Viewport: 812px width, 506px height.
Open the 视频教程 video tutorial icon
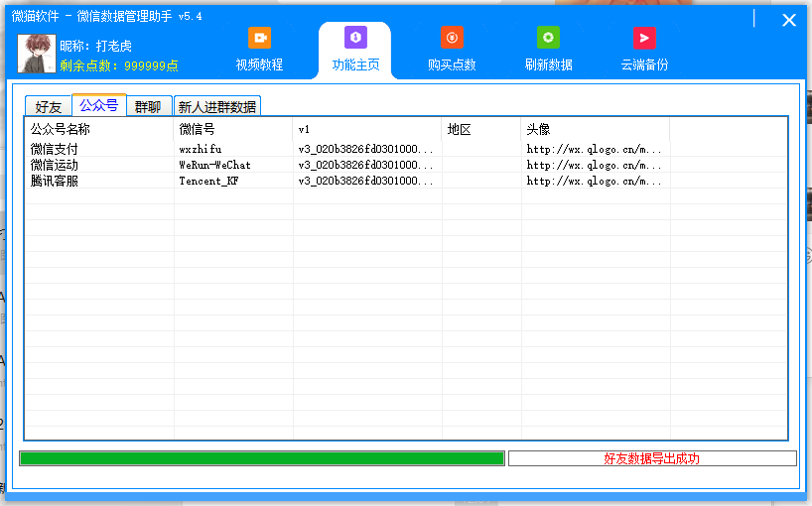[x=259, y=38]
